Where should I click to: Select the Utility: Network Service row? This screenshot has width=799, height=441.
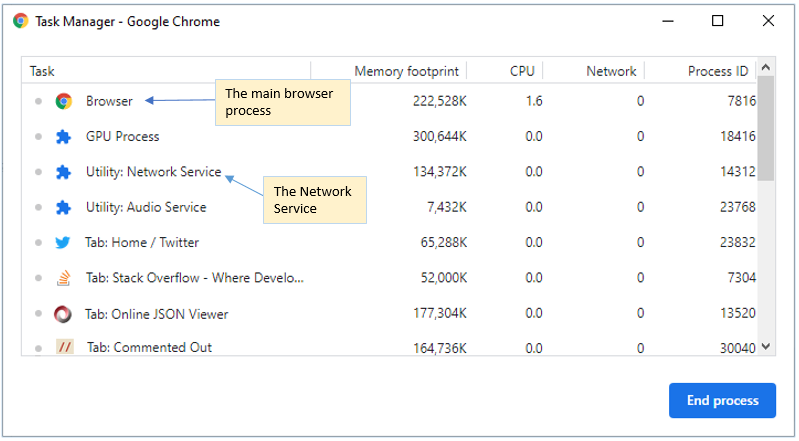coord(389,171)
